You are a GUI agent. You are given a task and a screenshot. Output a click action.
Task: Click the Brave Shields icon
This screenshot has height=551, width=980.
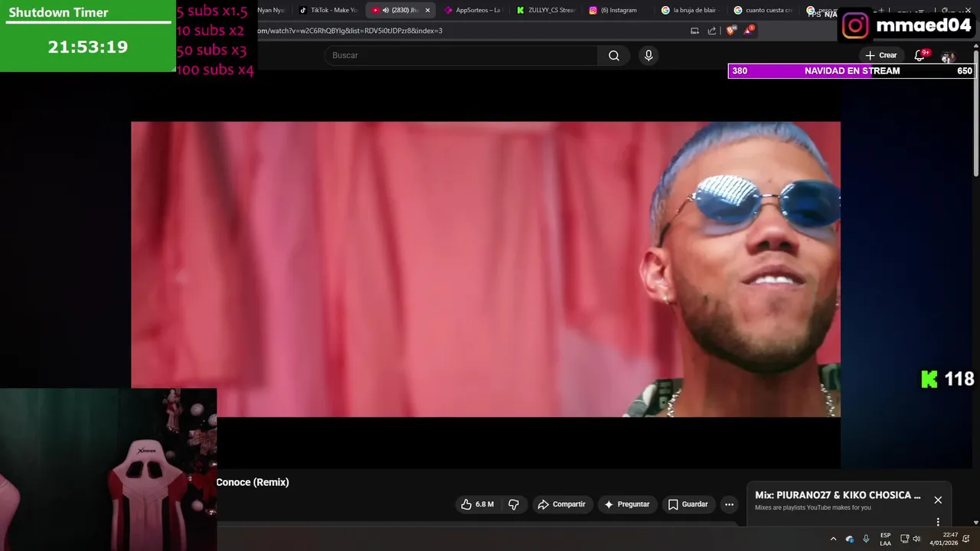point(731,31)
